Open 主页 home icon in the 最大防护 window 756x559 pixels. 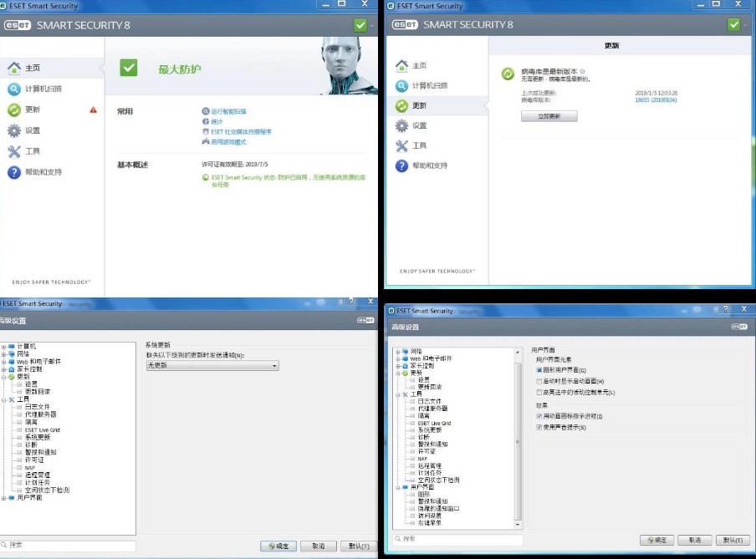(14, 68)
